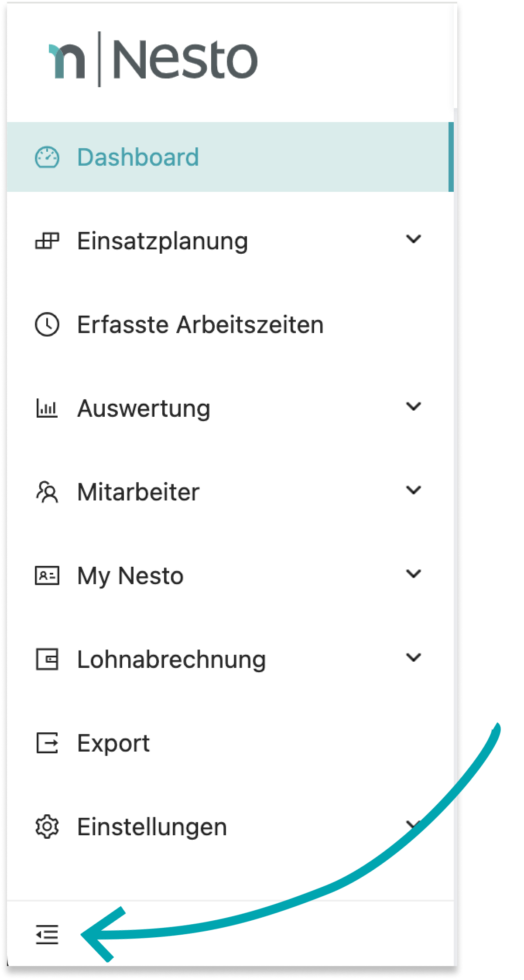This screenshot has width=524, height=980.
Task: Expand the Auswertung submenu chevron
Action: pyautogui.click(x=413, y=407)
